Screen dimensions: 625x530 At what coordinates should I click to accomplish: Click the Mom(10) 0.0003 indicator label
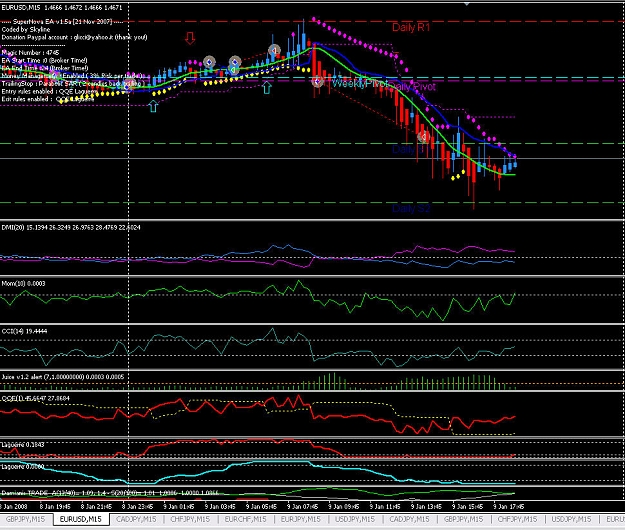[x=23, y=283]
